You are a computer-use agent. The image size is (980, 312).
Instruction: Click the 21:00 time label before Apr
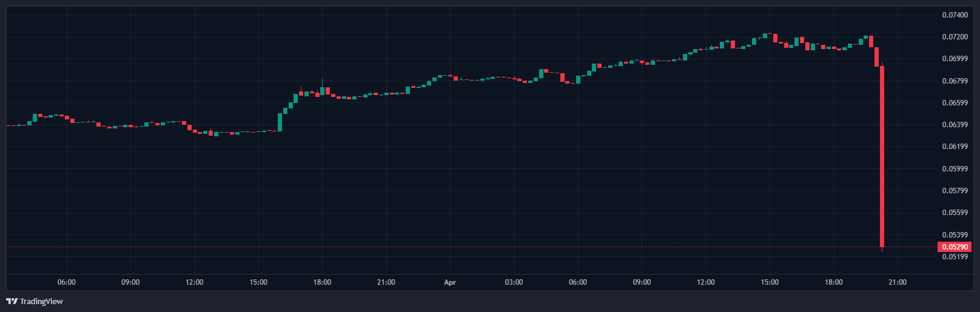tap(386, 282)
